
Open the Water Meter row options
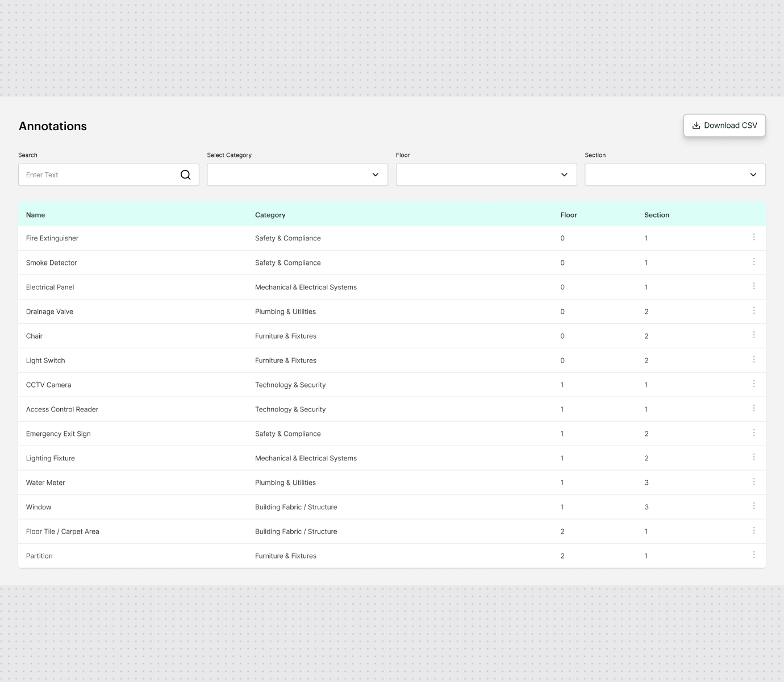[753, 481]
